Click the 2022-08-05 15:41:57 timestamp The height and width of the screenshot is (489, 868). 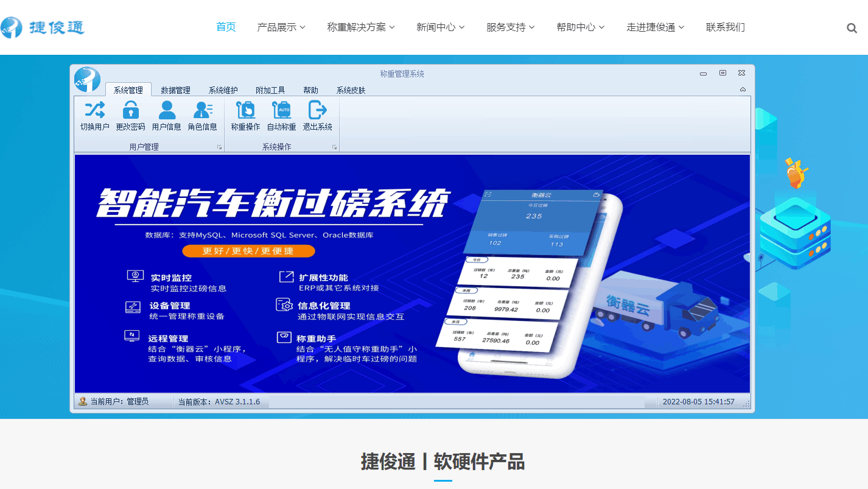click(698, 402)
